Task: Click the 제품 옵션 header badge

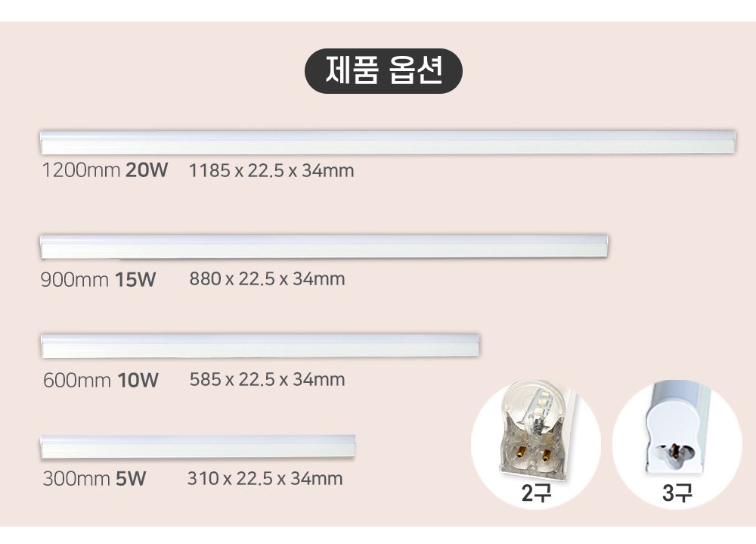Action: (383, 71)
